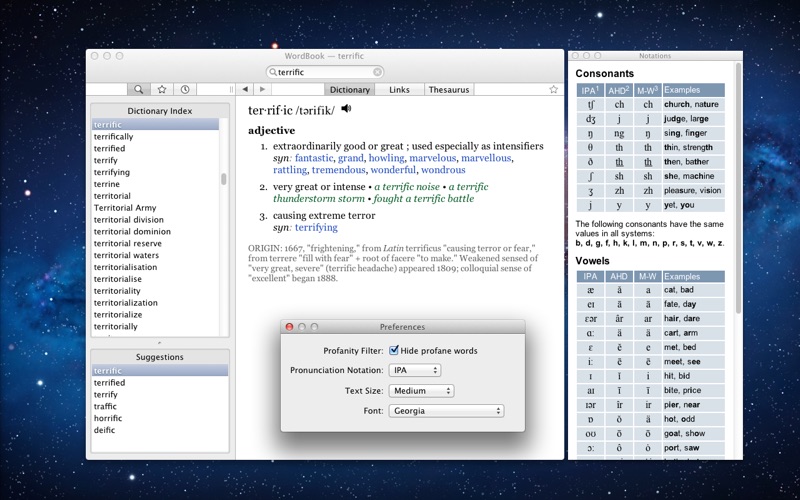Open the Font dropdown showing Georgia
The height and width of the screenshot is (500, 800).
446,411
